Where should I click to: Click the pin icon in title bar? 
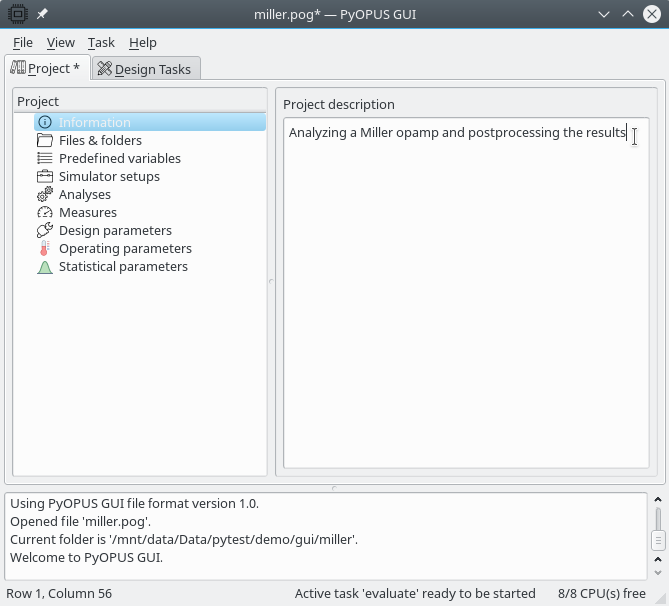click(x=42, y=14)
